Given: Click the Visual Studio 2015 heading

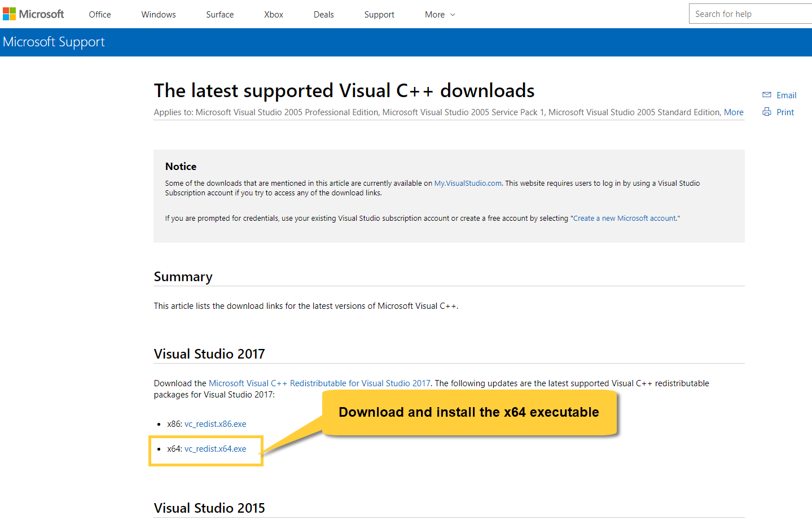Looking at the screenshot, I should click(209, 508).
